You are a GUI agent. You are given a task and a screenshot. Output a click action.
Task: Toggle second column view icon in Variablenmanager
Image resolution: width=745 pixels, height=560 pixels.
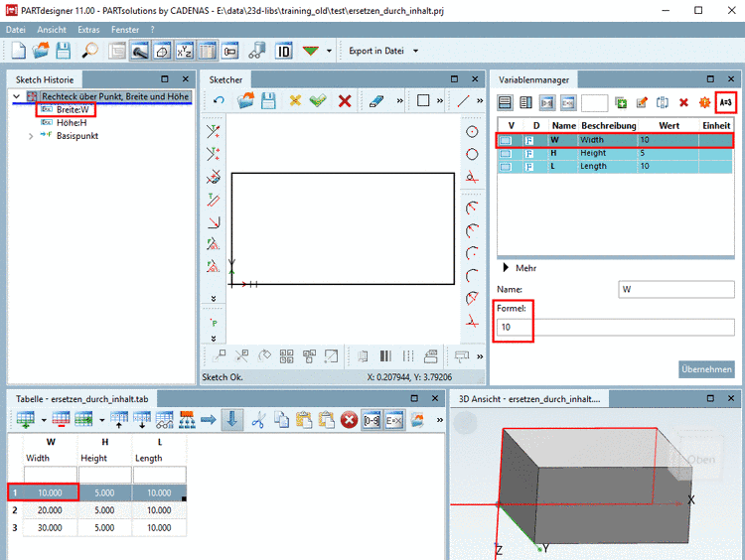point(525,102)
